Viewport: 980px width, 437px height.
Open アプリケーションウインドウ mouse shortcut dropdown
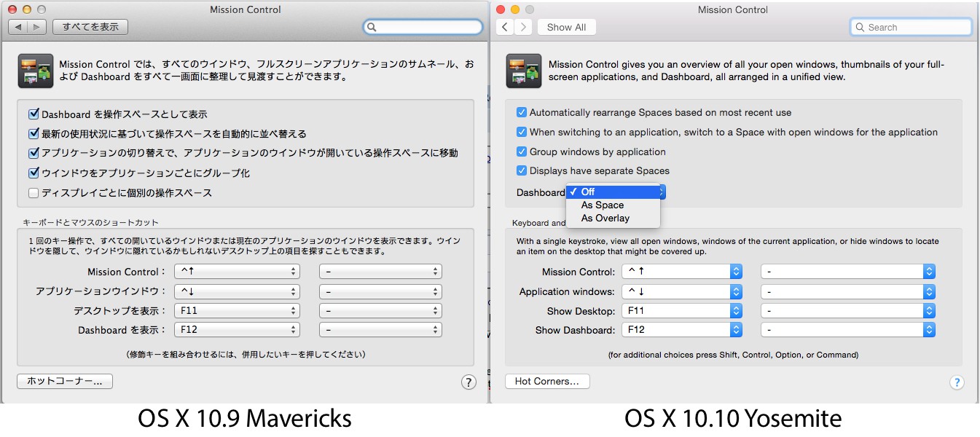coord(380,291)
